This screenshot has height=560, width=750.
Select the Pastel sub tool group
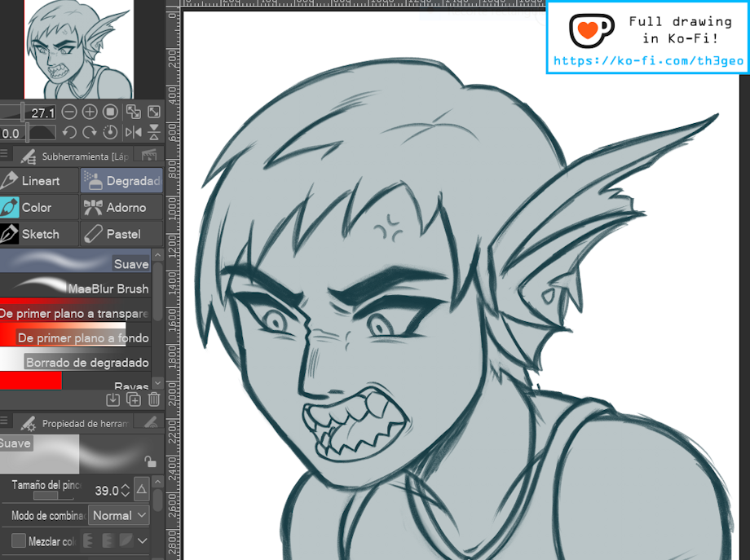point(122,234)
